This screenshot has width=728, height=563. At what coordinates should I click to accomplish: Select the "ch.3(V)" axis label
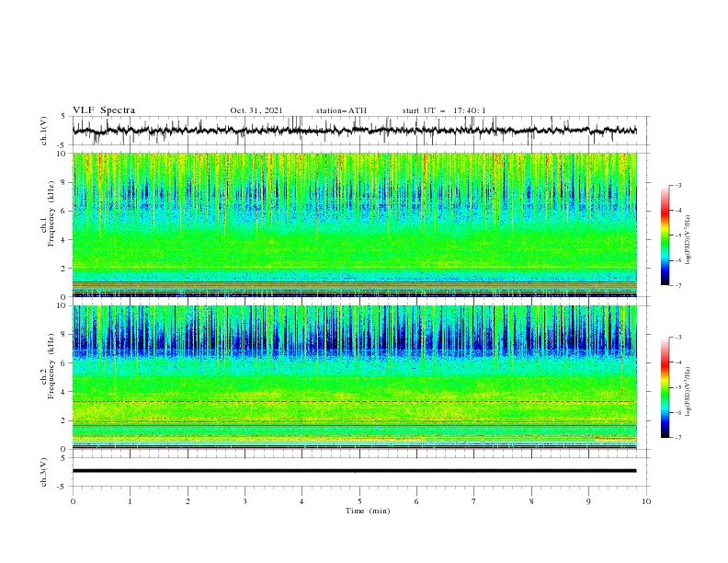(x=44, y=472)
